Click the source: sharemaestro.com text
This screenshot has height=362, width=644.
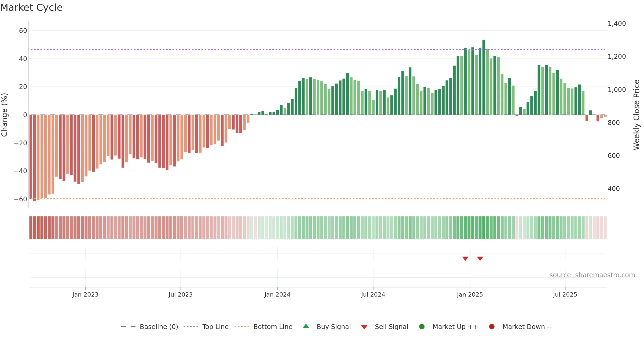tap(592, 275)
